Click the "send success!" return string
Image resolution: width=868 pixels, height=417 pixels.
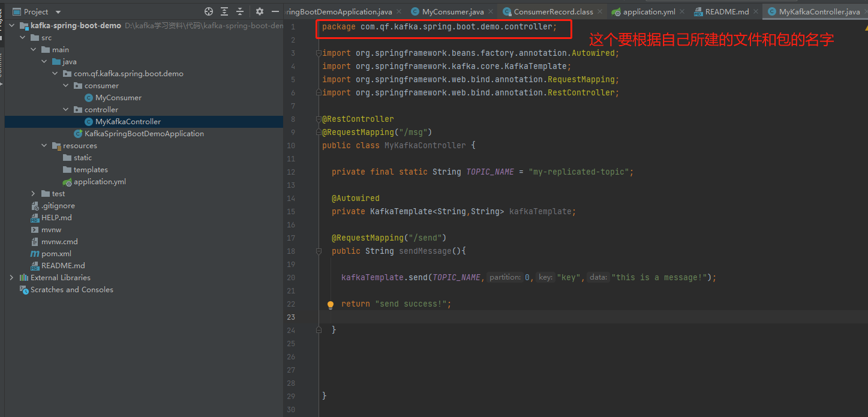[410, 304]
